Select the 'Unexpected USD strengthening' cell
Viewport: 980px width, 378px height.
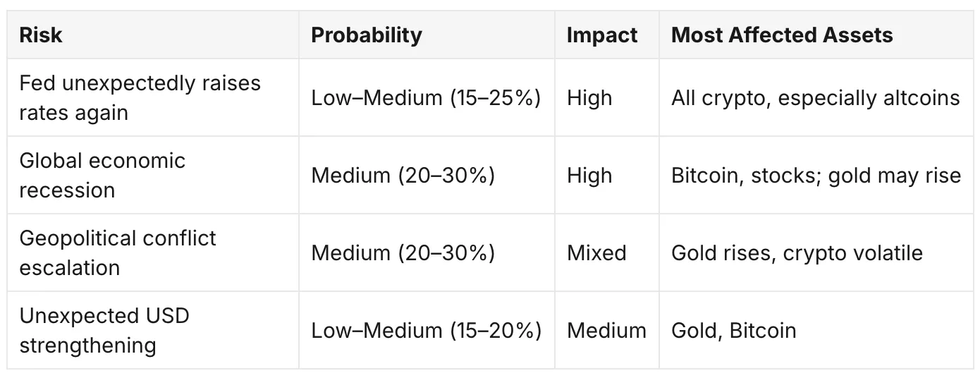153,330
